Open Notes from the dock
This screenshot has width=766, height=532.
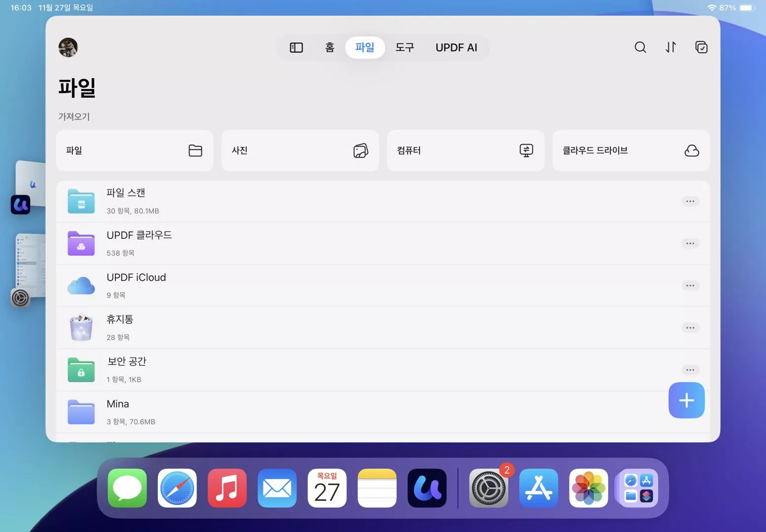377,488
